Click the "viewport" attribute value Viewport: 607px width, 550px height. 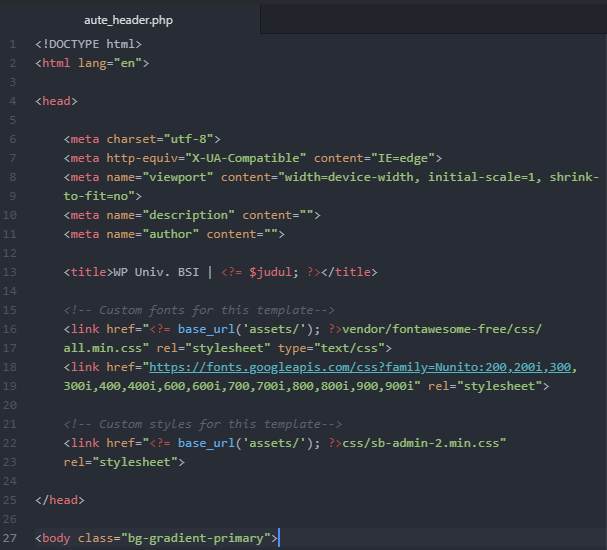click(x=178, y=177)
